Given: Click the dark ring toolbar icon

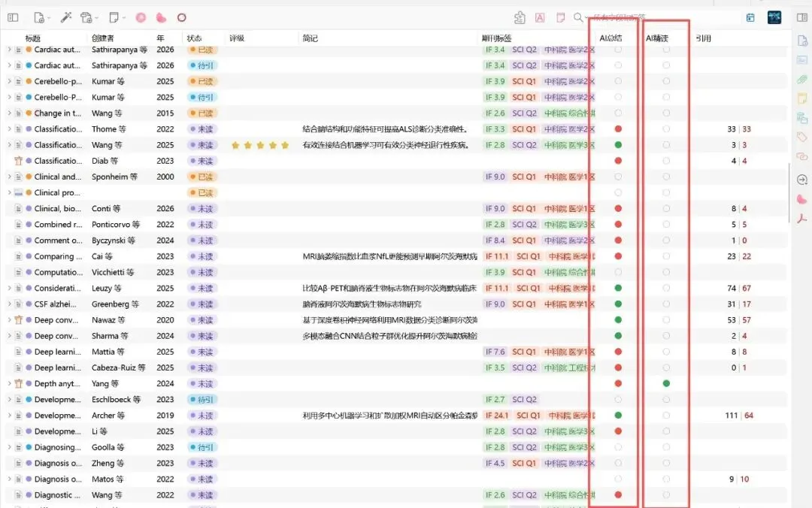Looking at the screenshot, I should point(181,17).
